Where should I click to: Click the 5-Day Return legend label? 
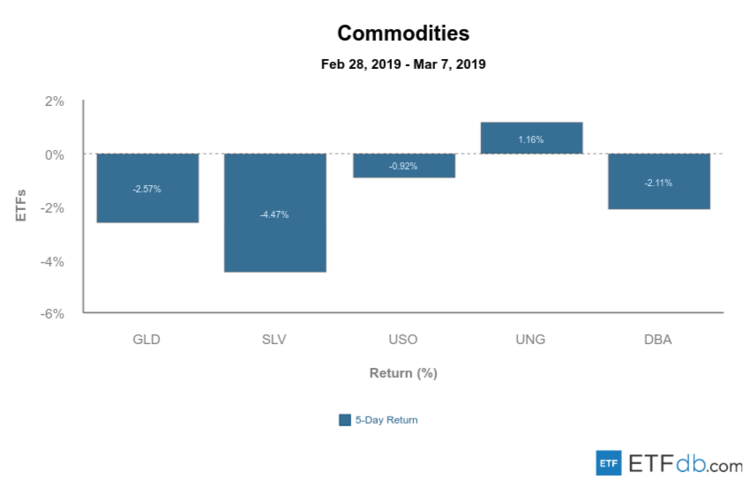click(x=386, y=420)
